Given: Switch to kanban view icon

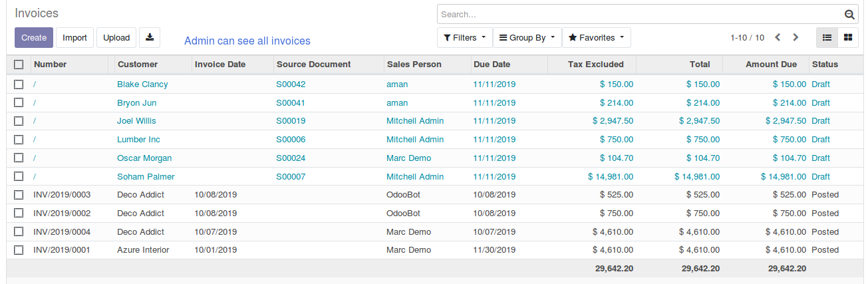Looking at the screenshot, I should tap(848, 38).
